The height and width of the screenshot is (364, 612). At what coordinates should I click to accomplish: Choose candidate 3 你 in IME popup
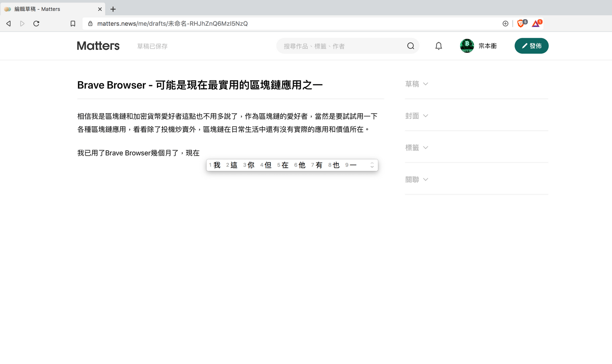(249, 165)
